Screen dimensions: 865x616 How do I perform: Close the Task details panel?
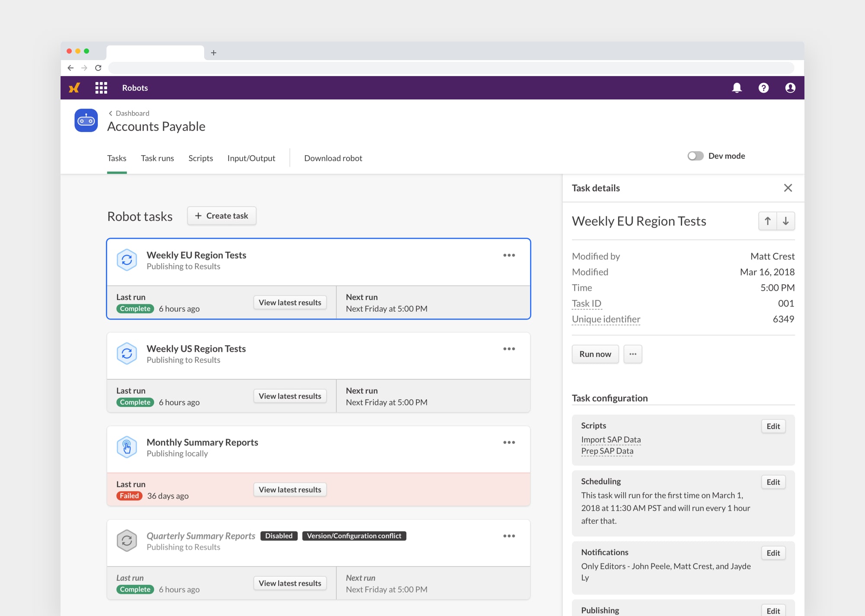point(788,188)
